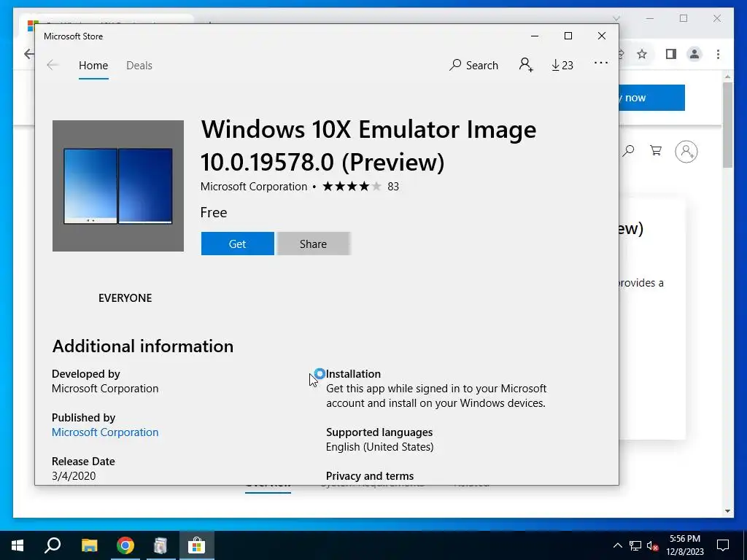Open the Chrome profile avatar
This screenshot has width=747, height=560.
coord(694,54)
